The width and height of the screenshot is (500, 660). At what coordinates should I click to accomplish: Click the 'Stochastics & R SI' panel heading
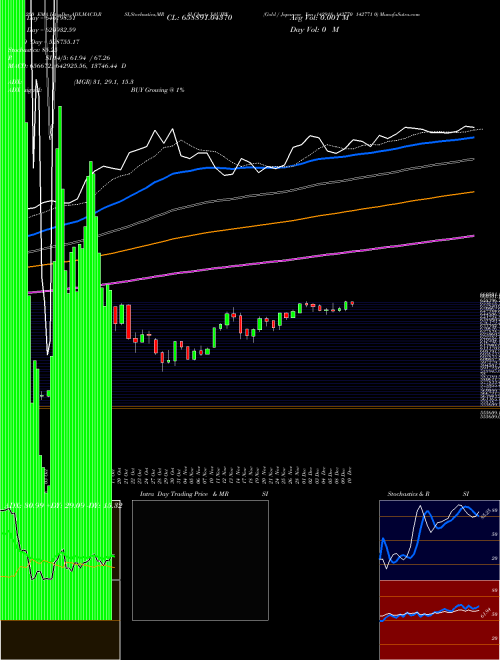coord(428,494)
